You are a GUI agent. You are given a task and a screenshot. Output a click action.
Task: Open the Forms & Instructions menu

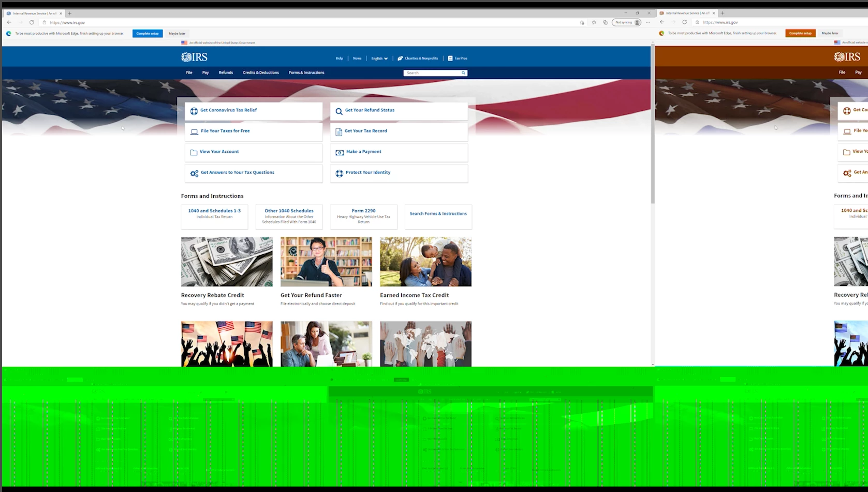pyautogui.click(x=306, y=73)
